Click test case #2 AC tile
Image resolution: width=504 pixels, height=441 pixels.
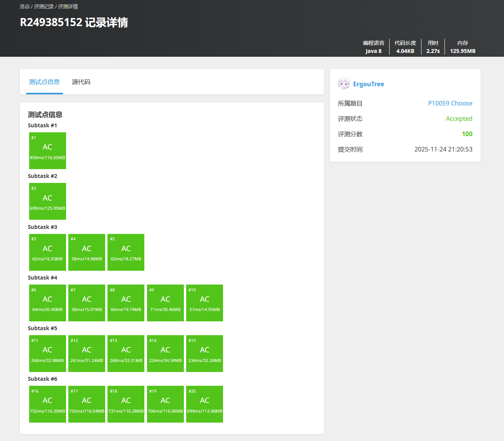(x=48, y=201)
